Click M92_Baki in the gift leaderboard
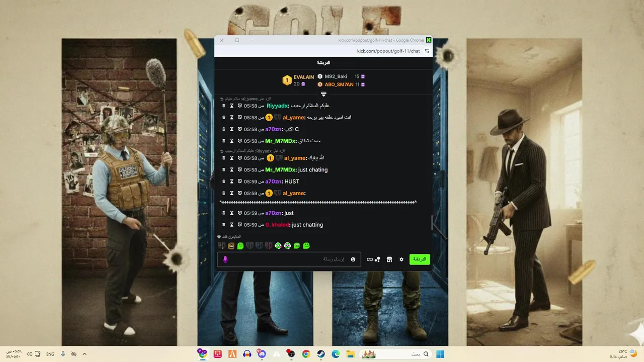The height and width of the screenshot is (362, 644). [336, 76]
